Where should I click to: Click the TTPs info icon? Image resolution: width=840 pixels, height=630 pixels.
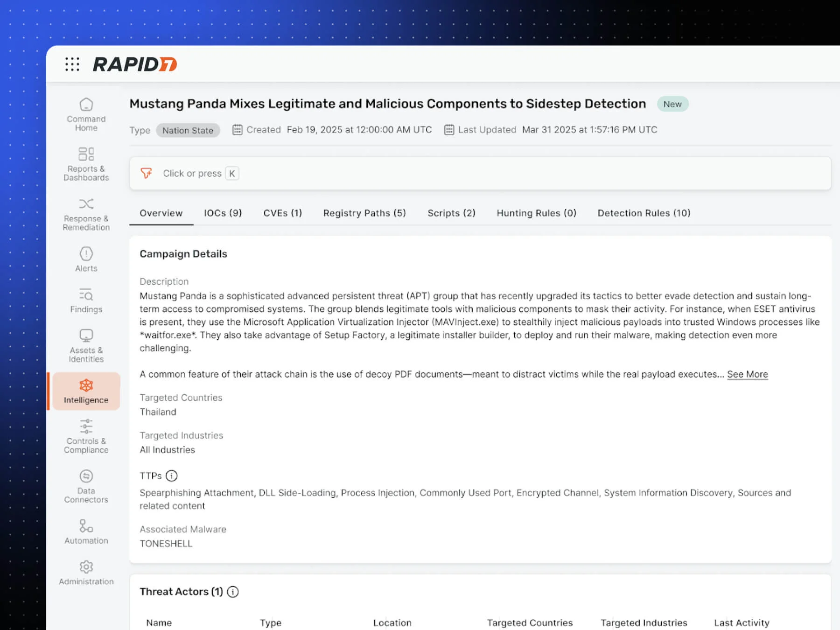pos(172,476)
